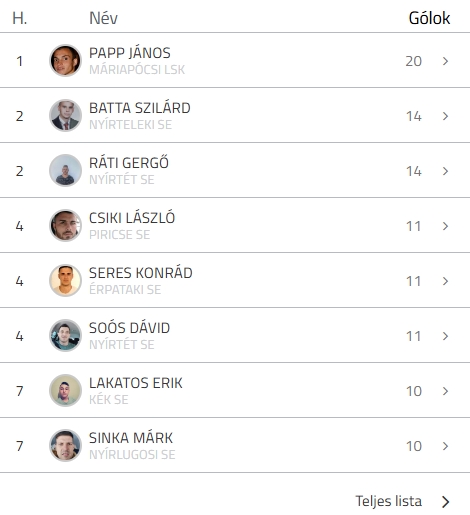Click Seres Konrád's round portrait
Image resolution: width=470 pixels, height=515 pixels.
[65, 281]
